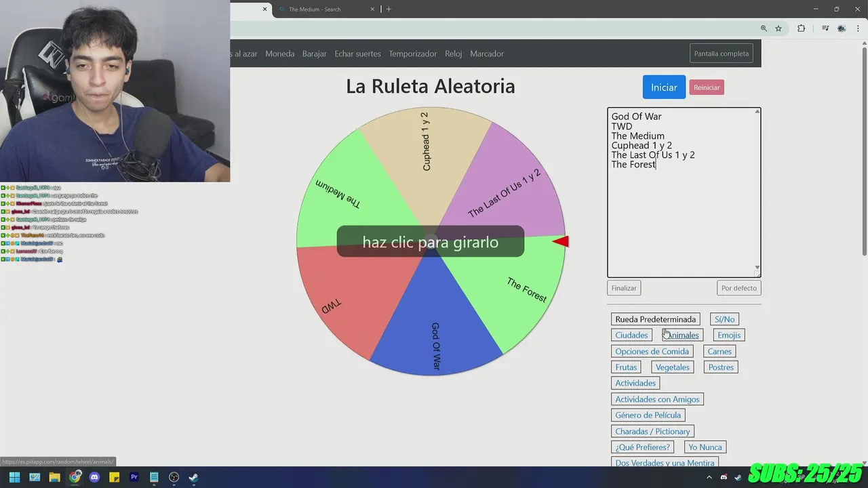Click the Por defecto button
Image resolution: width=868 pixels, height=488 pixels.
[x=739, y=288]
